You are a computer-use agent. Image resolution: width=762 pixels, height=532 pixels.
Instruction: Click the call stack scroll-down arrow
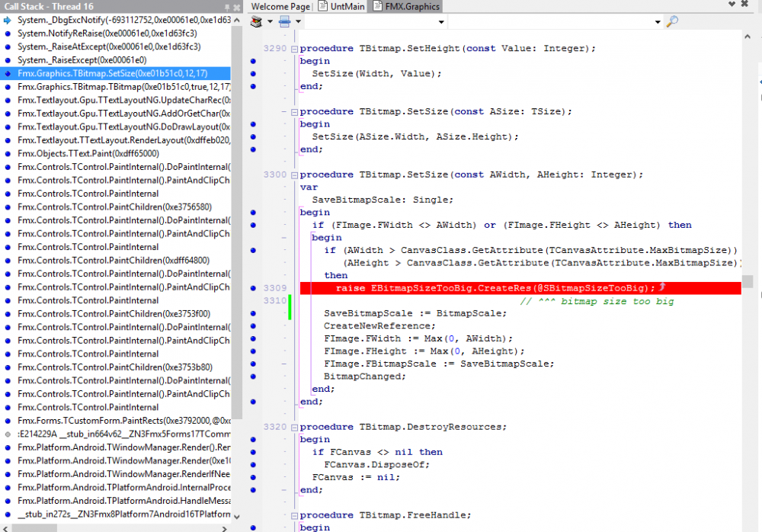tap(237, 517)
